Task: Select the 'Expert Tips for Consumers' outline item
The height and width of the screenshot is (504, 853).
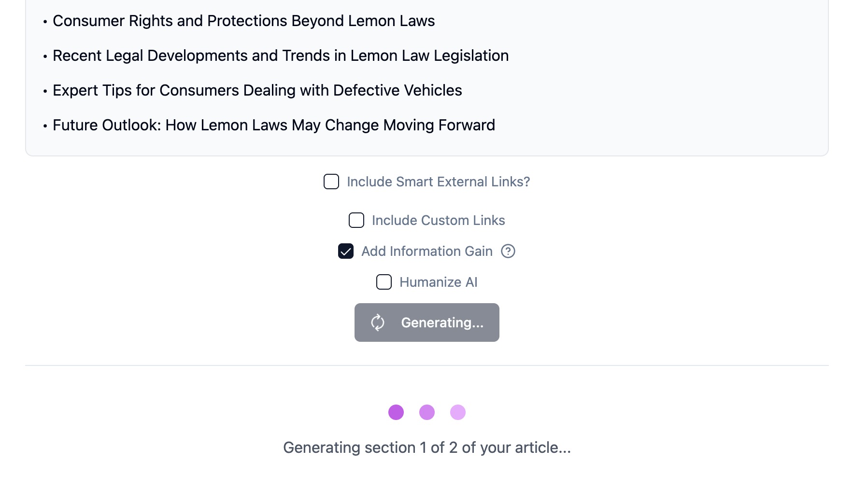Action: coord(257,90)
